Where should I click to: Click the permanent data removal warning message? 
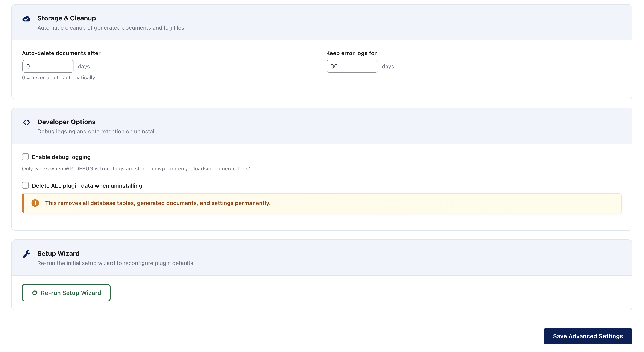click(158, 203)
